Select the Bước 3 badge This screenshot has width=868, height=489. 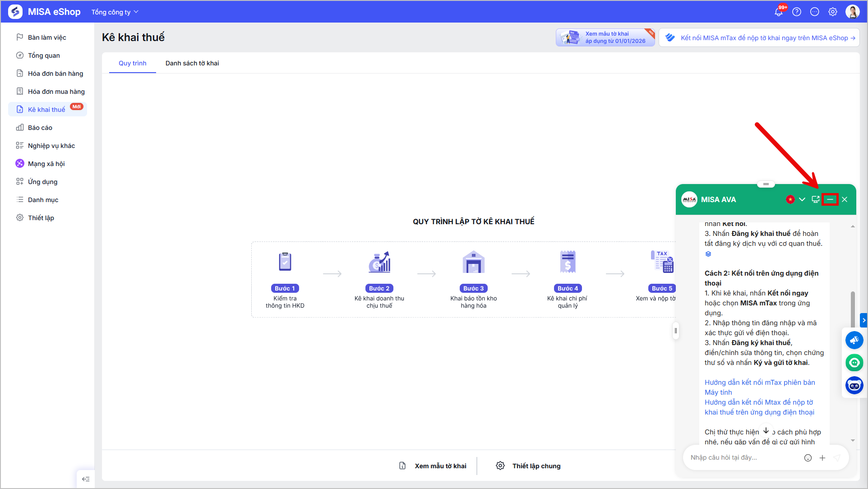click(474, 288)
